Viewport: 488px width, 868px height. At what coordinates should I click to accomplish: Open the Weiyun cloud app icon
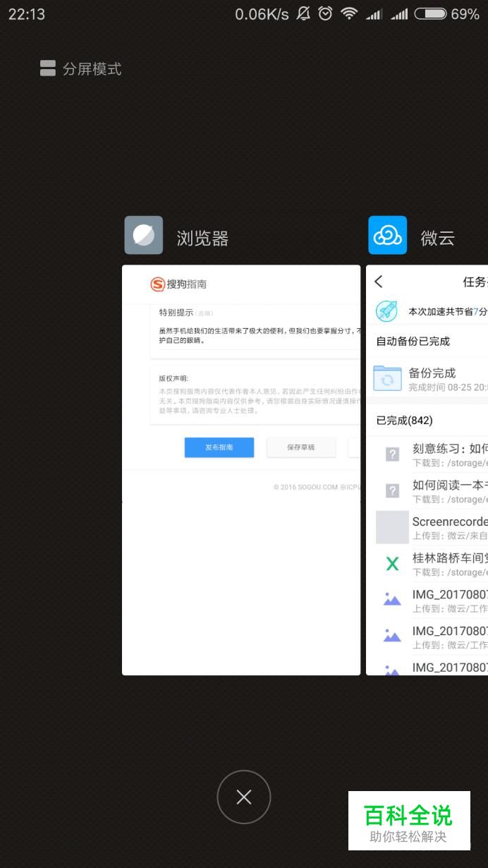coord(388,235)
